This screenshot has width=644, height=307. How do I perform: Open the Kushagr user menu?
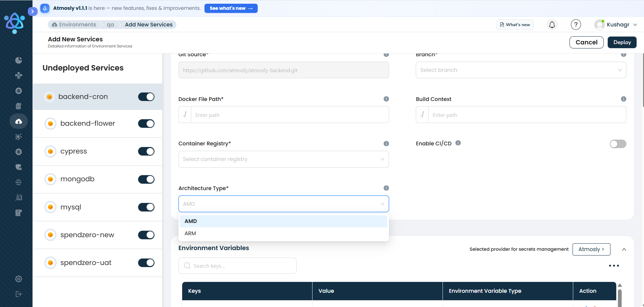pos(616,24)
